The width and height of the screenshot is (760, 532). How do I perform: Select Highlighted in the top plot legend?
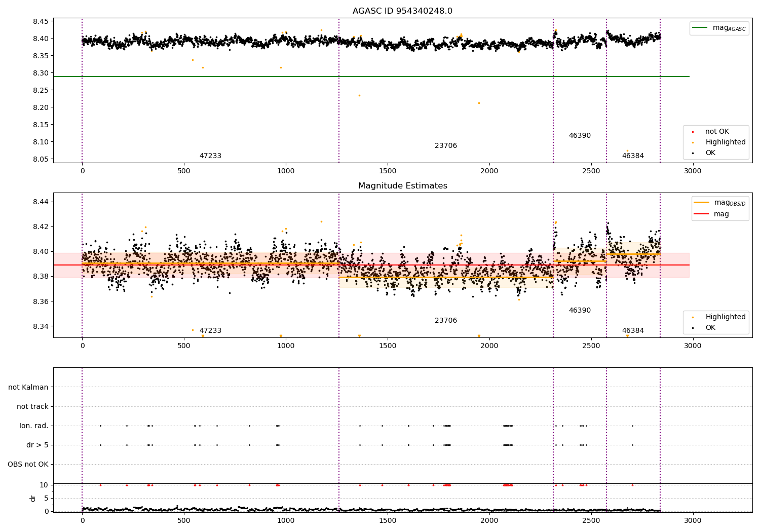pyautogui.click(x=726, y=142)
